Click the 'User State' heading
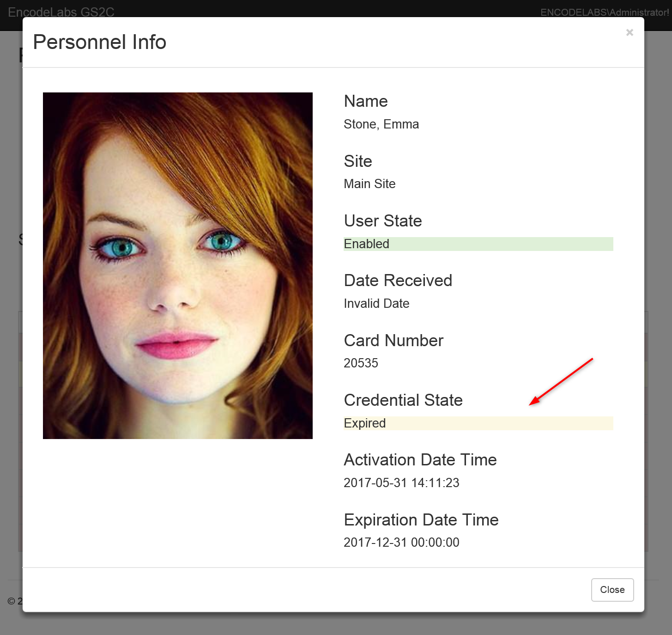Image resolution: width=672 pixels, height=635 pixels. pyautogui.click(x=383, y=221)
